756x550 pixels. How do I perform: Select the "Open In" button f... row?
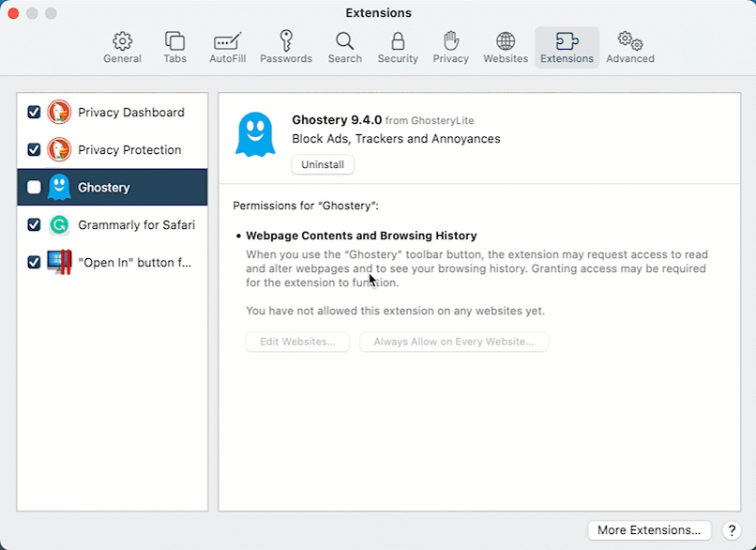113,263
